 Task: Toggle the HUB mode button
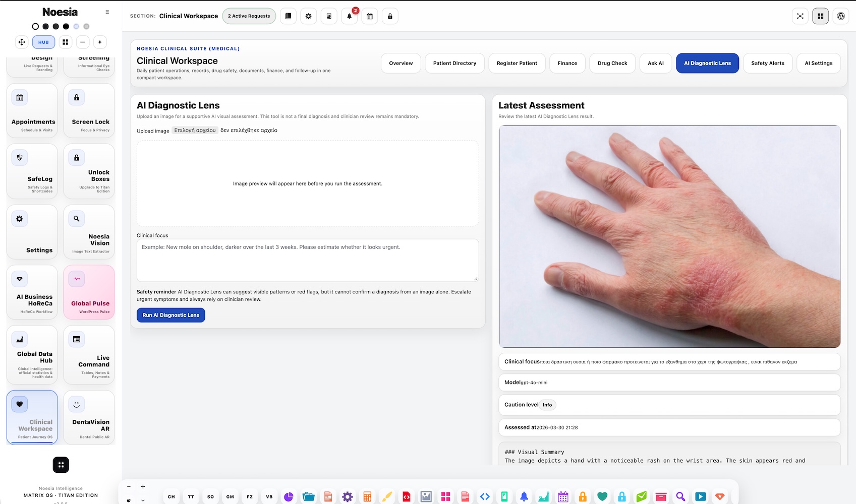point(43,42)
